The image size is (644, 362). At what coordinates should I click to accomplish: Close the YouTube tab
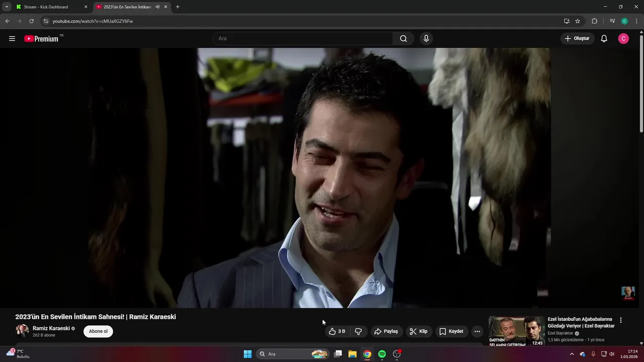[166, 7]
